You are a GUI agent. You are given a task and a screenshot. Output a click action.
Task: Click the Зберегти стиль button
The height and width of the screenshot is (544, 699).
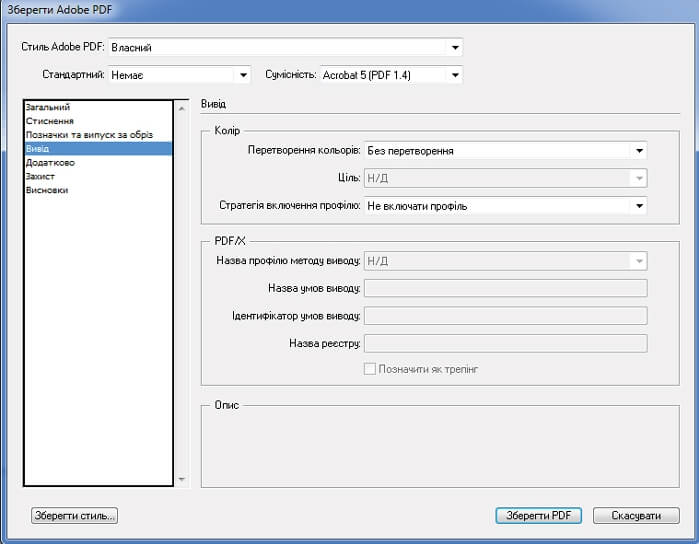[x=75, y=516]
